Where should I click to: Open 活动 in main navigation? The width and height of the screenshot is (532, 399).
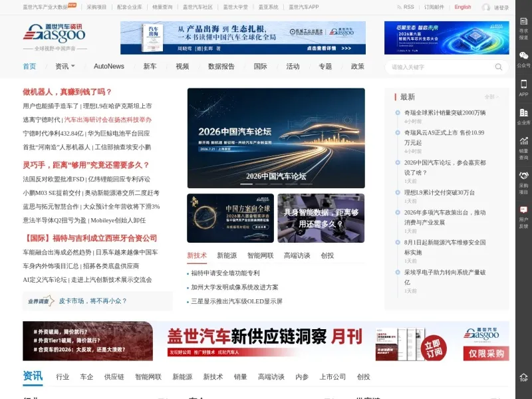click(x=293, y=66)
